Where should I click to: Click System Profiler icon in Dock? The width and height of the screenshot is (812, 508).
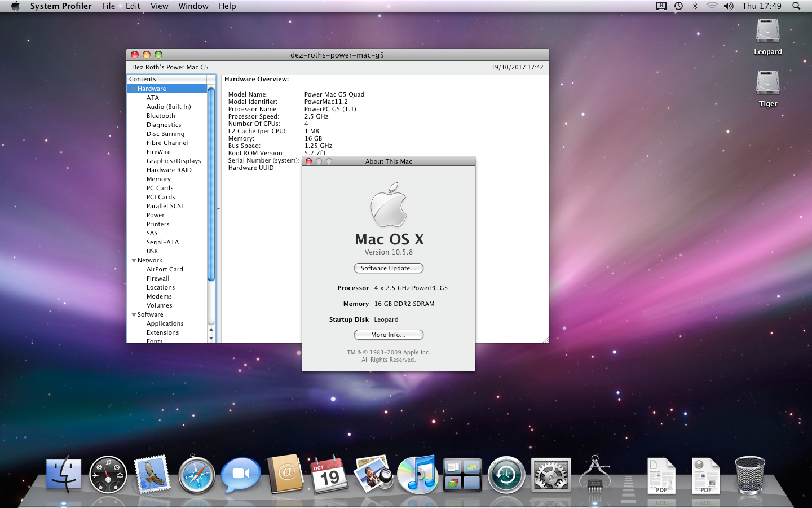coord(595,474)
